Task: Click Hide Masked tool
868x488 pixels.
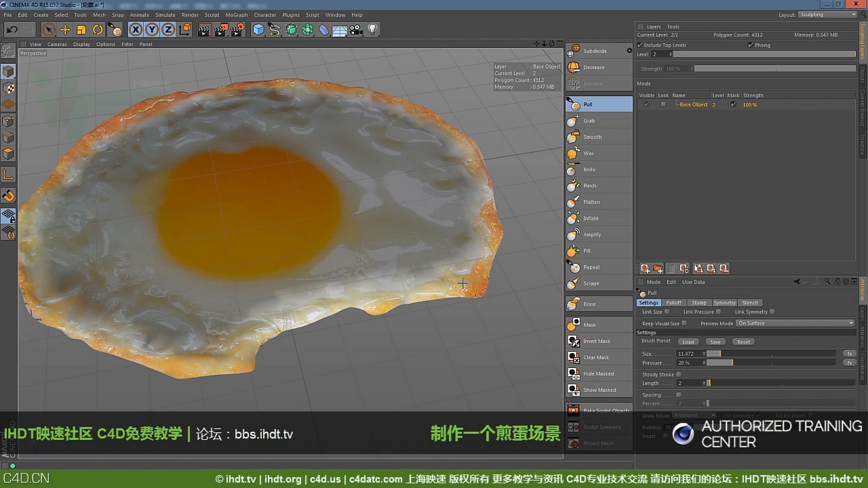Action: 599,373
